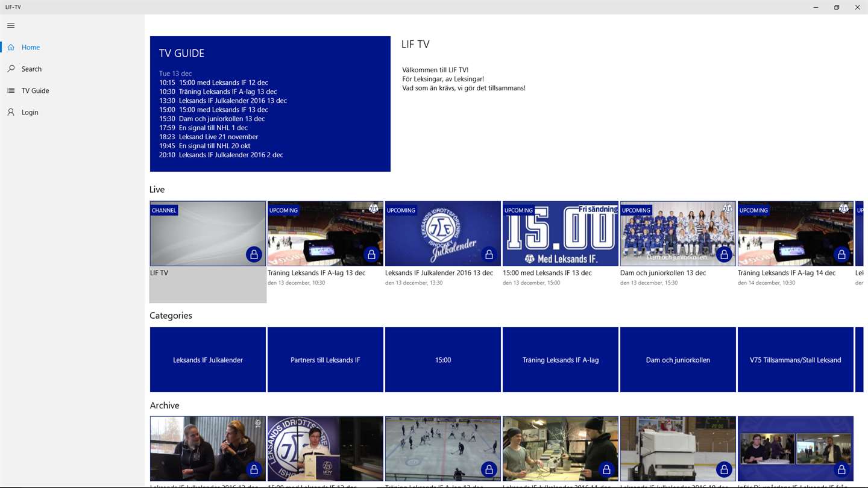Restore down the LIF-TV window
868x488 pixels.
pyautogui.click(x=837, y=7)
